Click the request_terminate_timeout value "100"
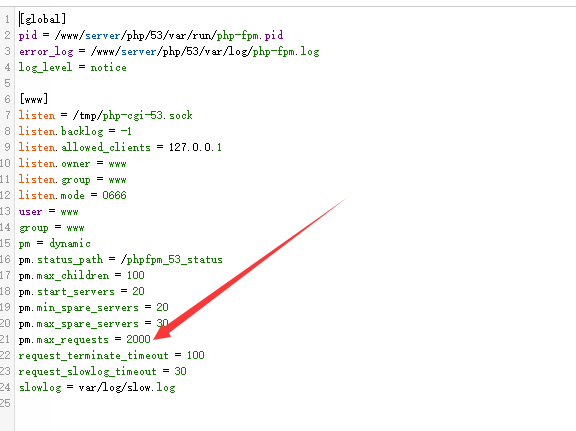This screenshot has width=576, height=431. click(x=195, y=355)
